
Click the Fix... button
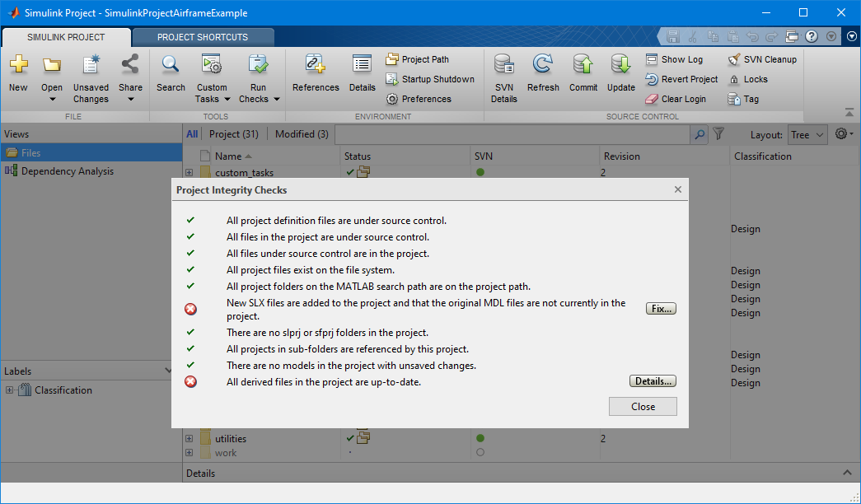click(x=661, y=309)
